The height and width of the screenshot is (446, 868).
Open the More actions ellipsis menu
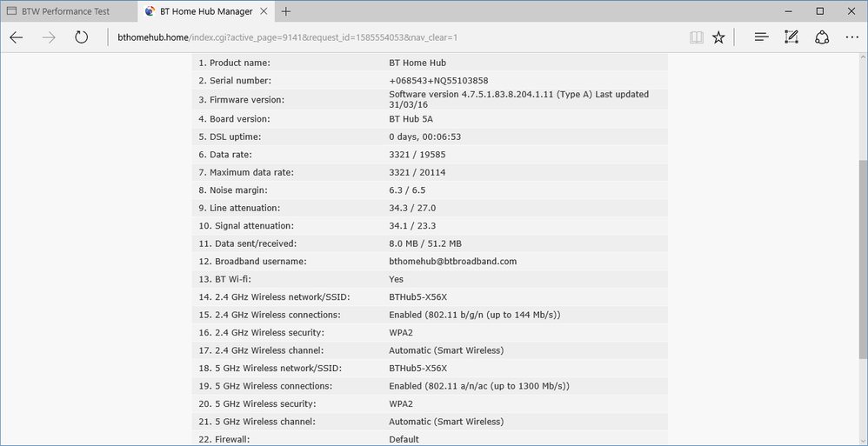852,37
